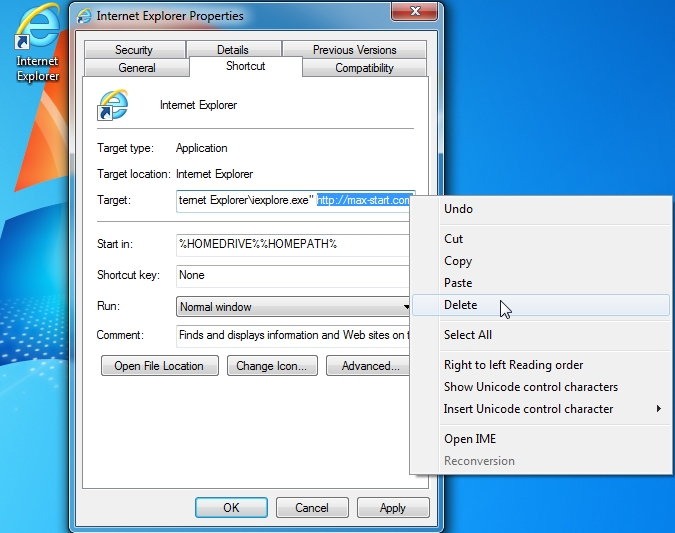Choose Cut from the context menu

pyautogui.click(x=541, y=239)
